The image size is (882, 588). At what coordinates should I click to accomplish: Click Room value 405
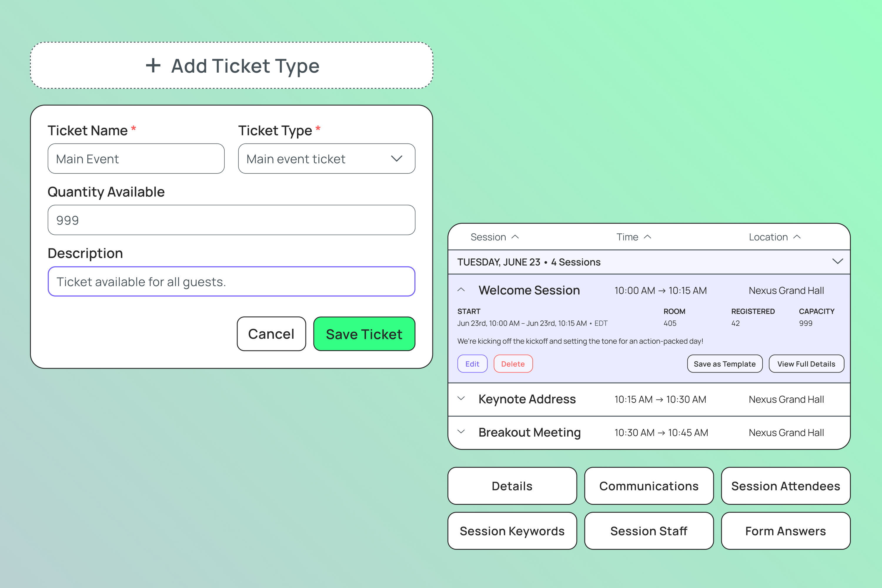click(x=670, y=323)
